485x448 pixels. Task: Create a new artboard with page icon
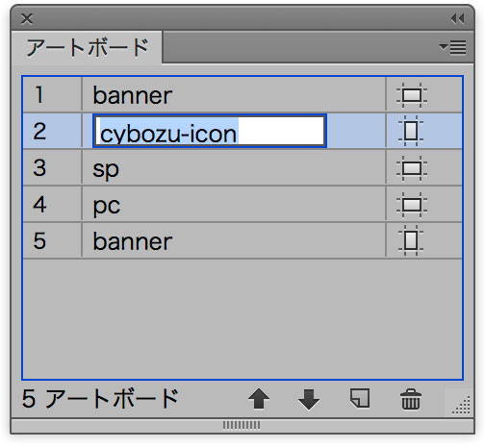point(360,398)
